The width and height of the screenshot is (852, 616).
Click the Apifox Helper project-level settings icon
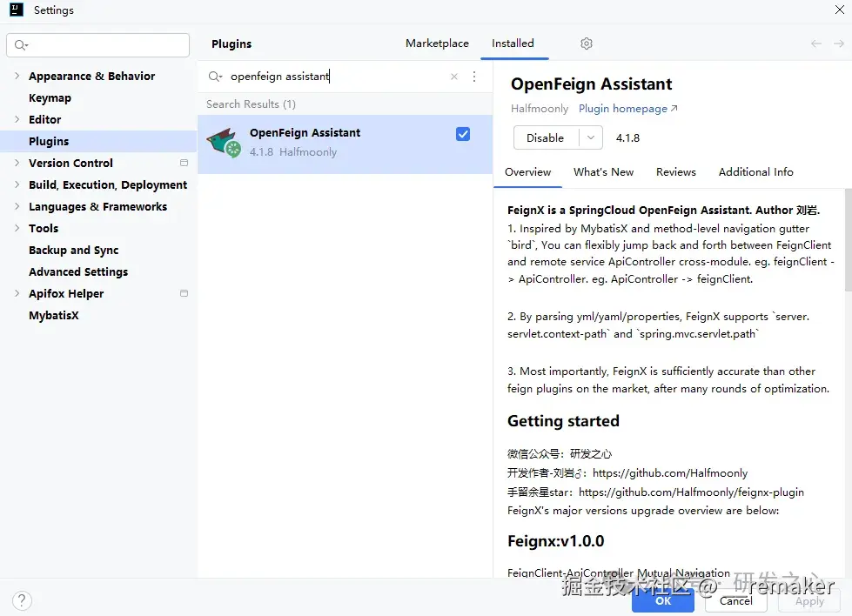pyautogui.click(x=184, y=293)
